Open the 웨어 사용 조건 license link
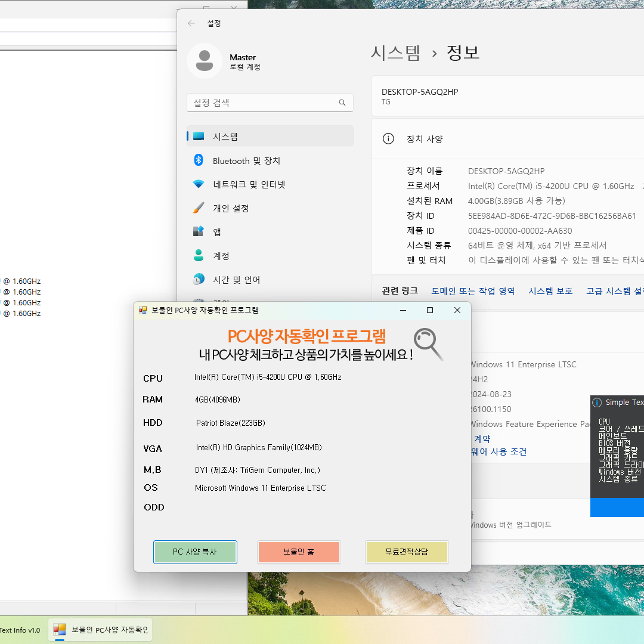The width and height of the screenshot is (644, 644). coord(499,452)
